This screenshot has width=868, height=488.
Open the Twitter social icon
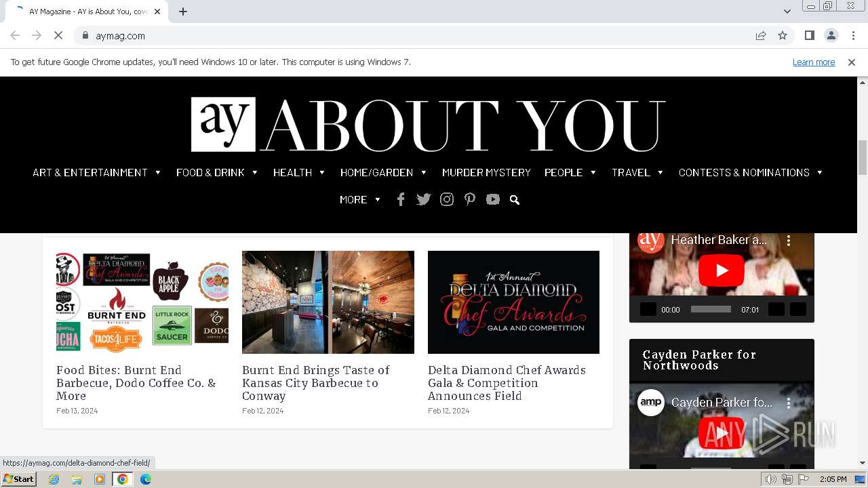point(424,199)
